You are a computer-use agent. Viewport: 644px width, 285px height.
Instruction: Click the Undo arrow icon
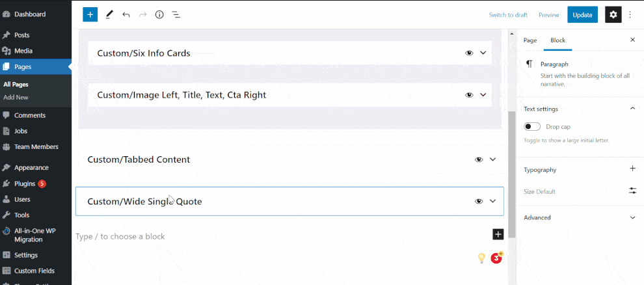click(126, 15)
